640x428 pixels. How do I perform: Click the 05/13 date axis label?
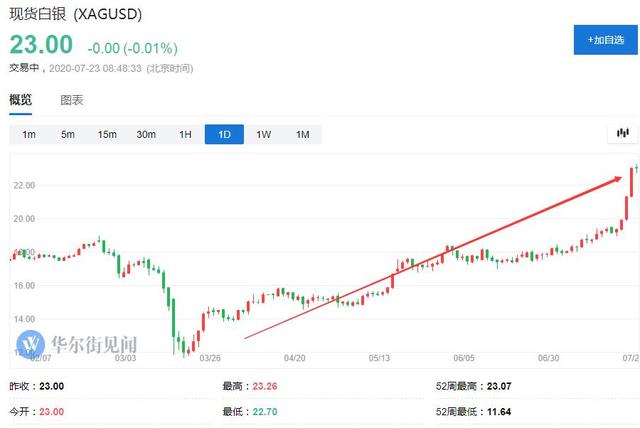379,358
